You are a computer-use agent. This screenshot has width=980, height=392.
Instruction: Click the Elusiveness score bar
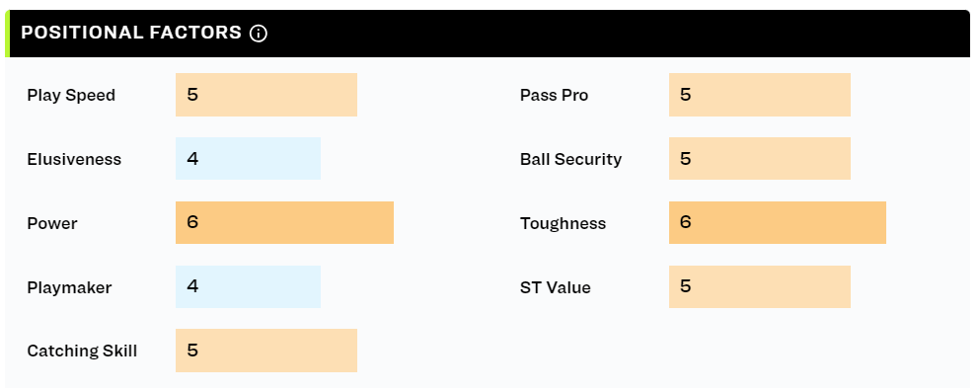(248, 158)
